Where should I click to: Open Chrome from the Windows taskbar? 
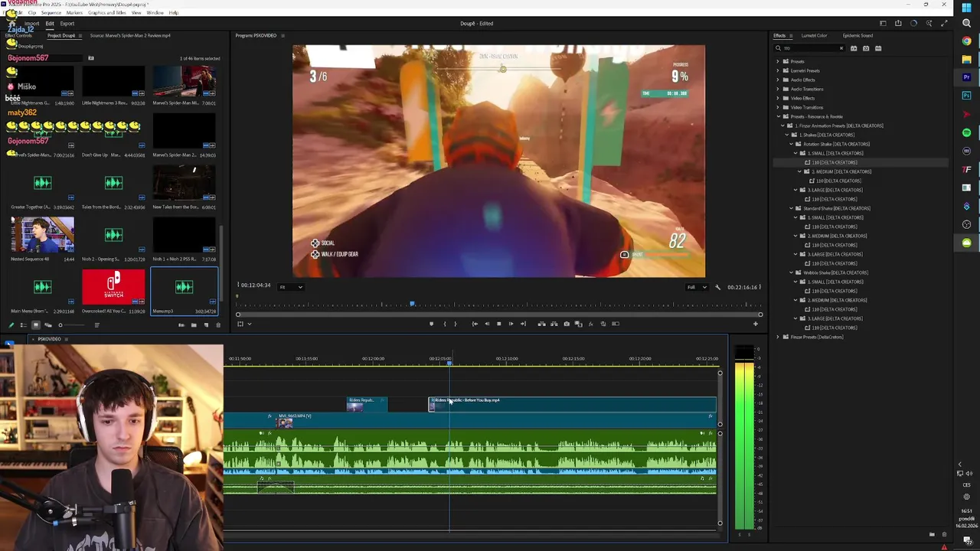click(x=967, y=41)
